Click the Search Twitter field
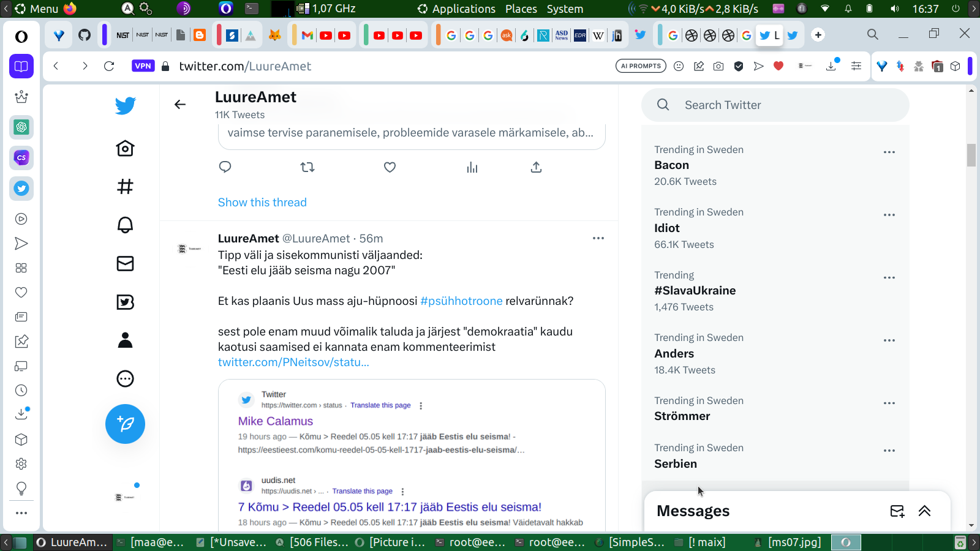This screenshot has height=551, width=980. coord(775,105)
